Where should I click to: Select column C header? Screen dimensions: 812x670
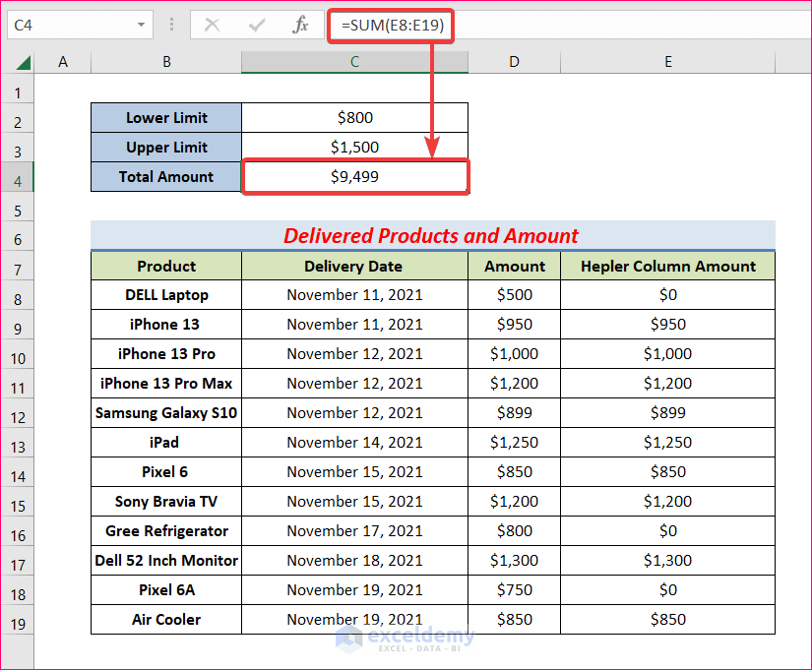pos(354,62)
